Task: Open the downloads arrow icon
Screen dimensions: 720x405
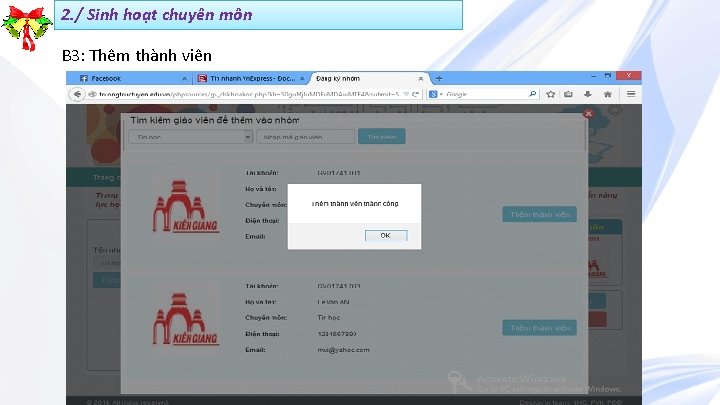Action: 588,94
